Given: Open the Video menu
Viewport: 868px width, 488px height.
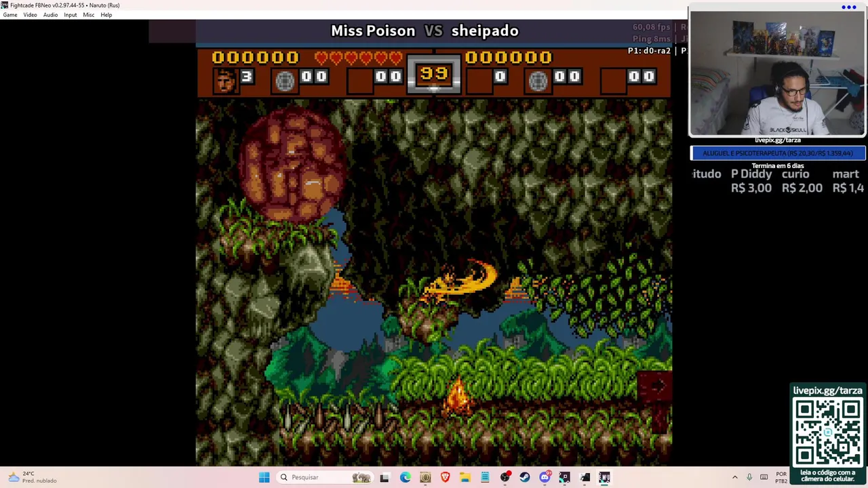Looking at the screenshot, I should (x=30, y=15).
